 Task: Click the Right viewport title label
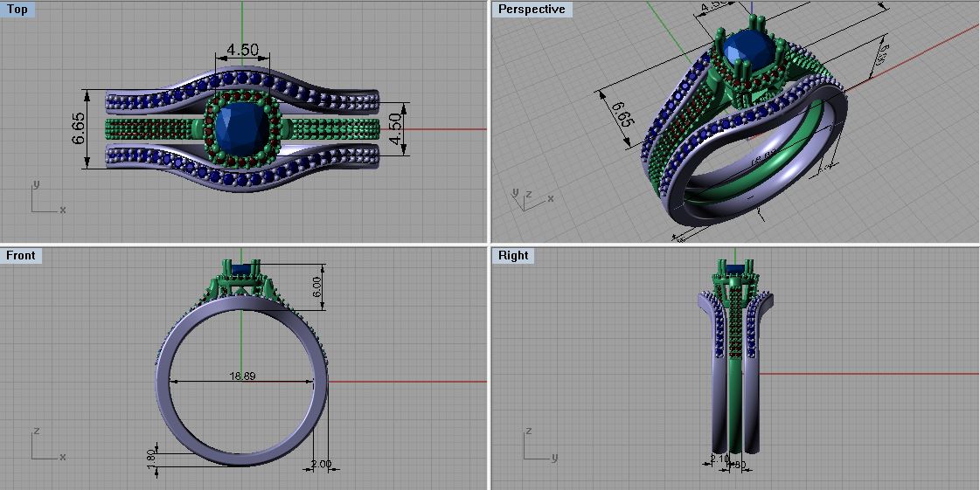pyautogui.click(x=513, y=255)
